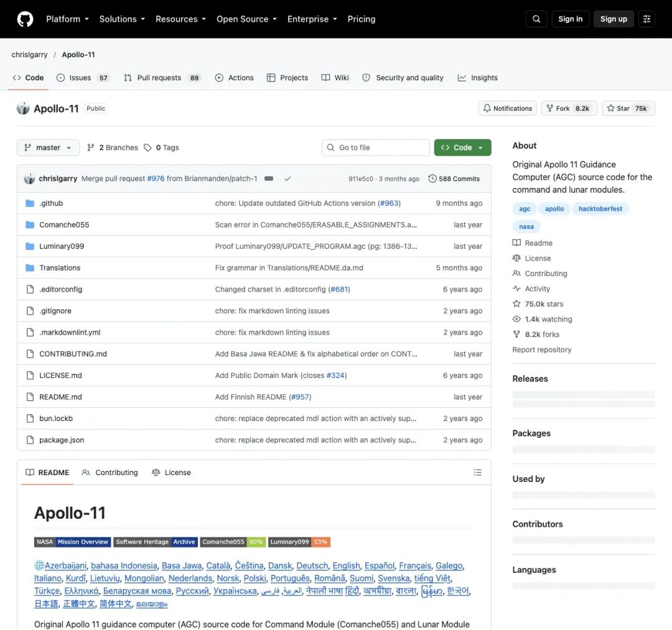The image size is (672, 630).
Task: Expand the Resources menu
Action: [180, 19]
